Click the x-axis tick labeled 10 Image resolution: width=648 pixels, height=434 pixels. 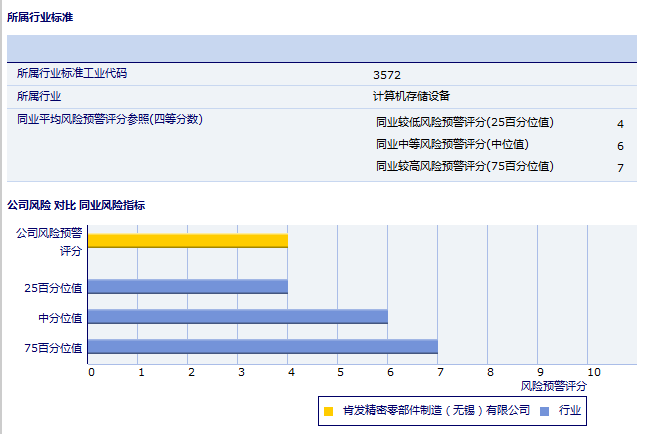(x=593, y=371)
